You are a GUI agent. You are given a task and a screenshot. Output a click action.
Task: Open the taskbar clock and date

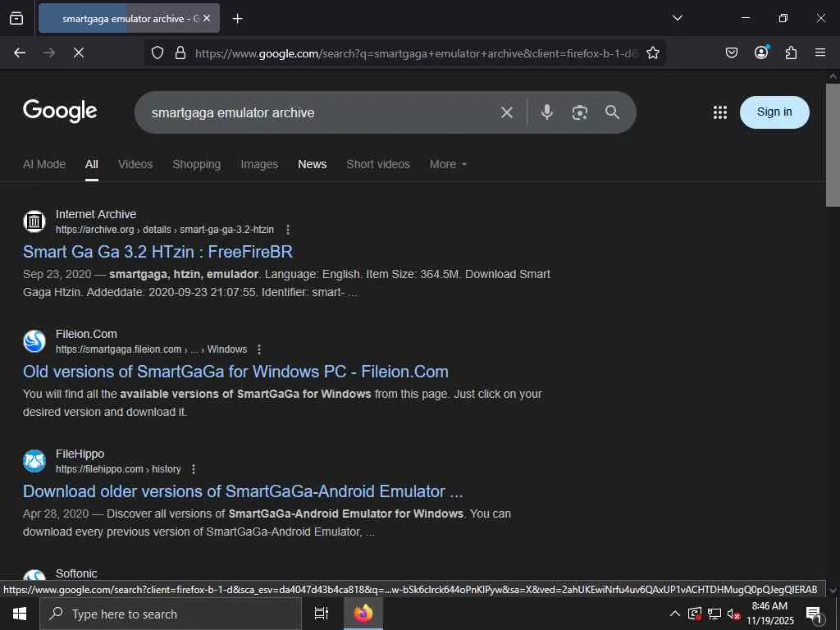click(770, 614)
